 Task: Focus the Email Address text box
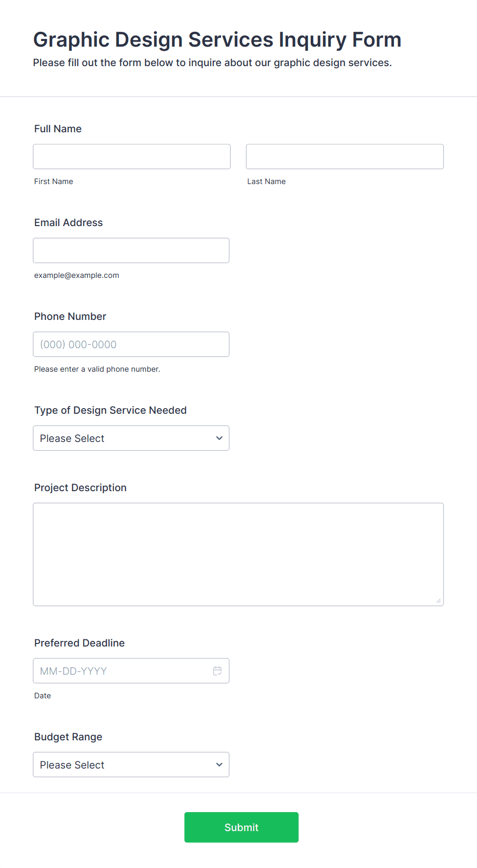(131, 250)
